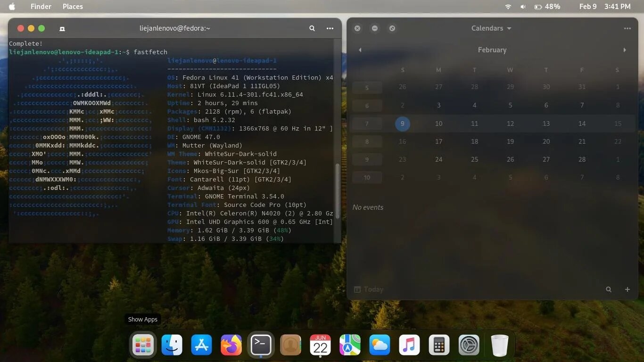The image size is (644, 362).
Task: Open Finder from the dock
Action: point(172,345)
